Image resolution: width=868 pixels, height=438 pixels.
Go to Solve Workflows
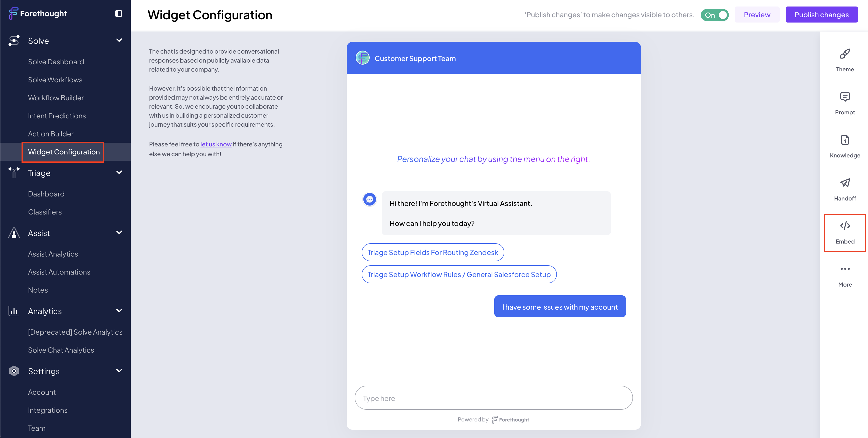point(55,80)
